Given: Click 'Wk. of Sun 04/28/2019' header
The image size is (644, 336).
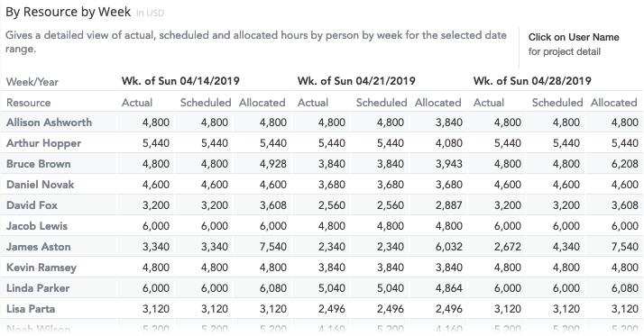Looking at the screenshot, I should [532, 81].
